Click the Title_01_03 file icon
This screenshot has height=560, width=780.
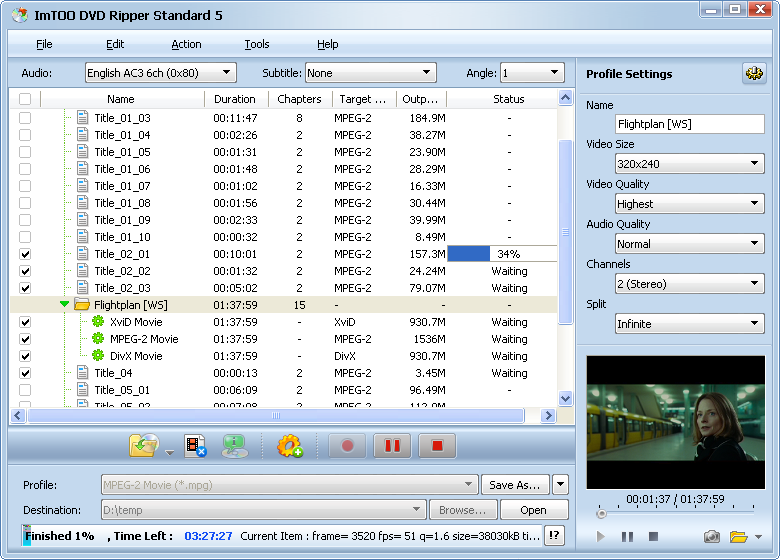tap(83, 118)
